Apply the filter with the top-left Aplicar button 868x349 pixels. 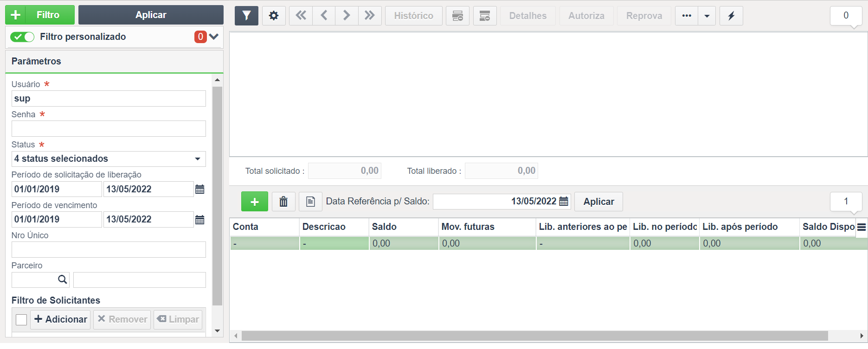pos(151,15)
